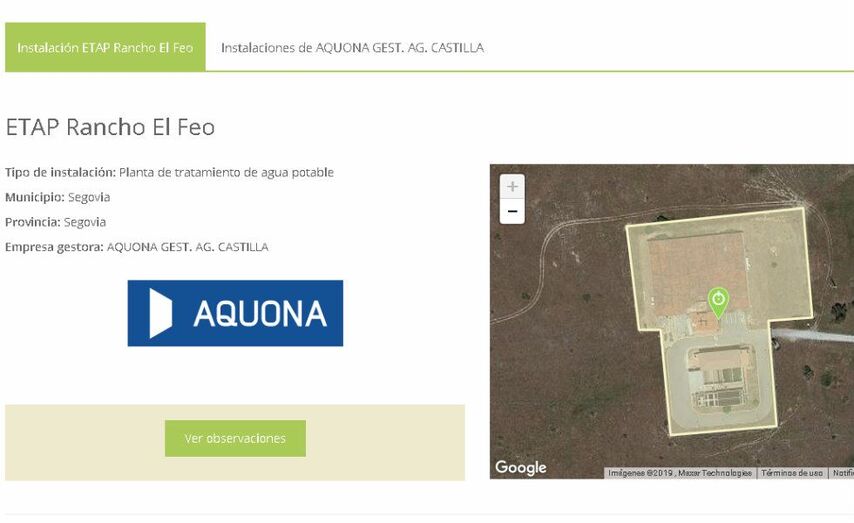This screenshot has width=854, height=523.
Task: Click the cut-off Notificar link on the map
Action: click(x=842, y=473)
